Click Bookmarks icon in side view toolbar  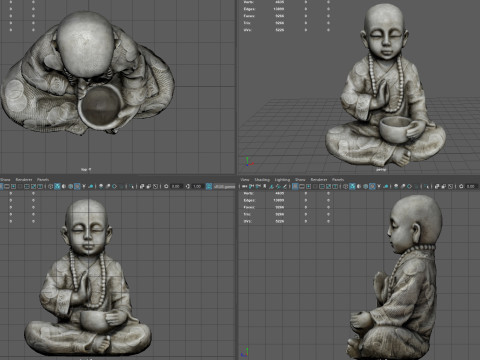pyautogui.click(x=265, y=186)
